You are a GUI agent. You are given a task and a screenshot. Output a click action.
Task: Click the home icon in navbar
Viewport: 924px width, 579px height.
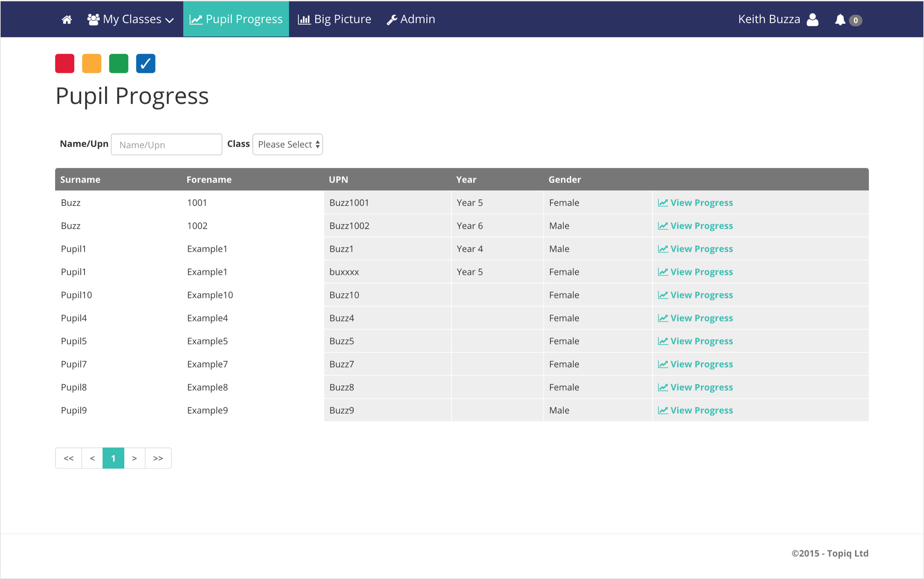[x=67, y=20]
